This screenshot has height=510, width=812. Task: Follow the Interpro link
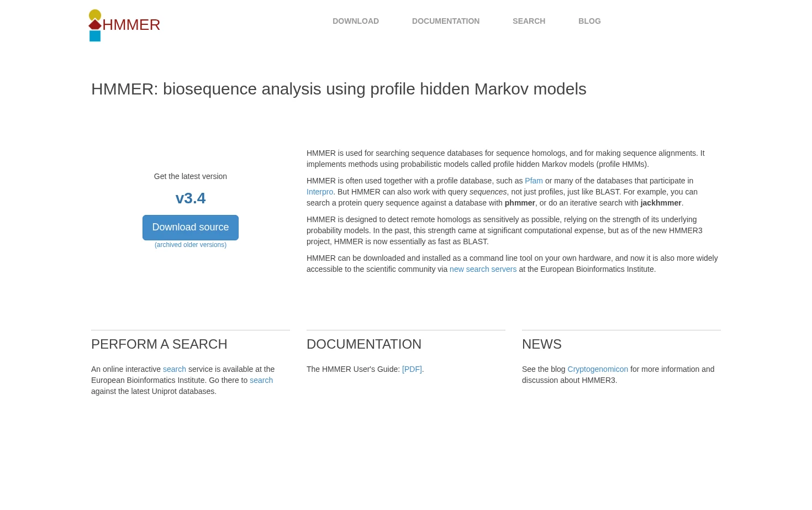[x=320, y=192]
